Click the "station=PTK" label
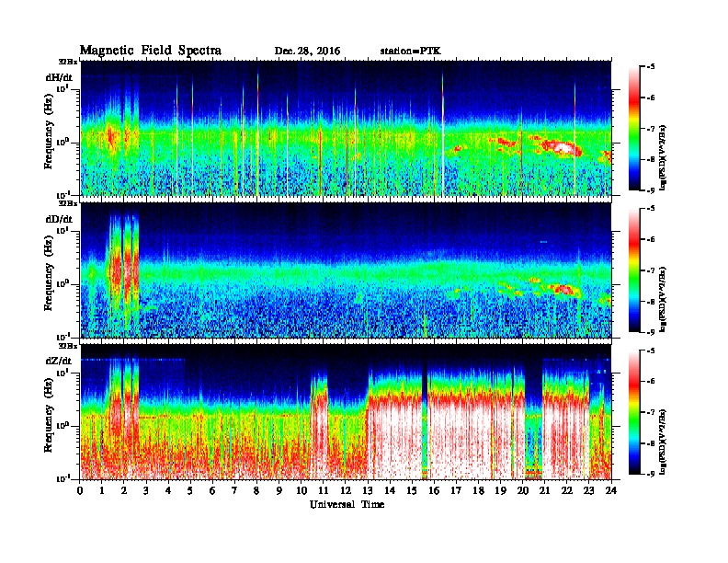 point(411,52)
